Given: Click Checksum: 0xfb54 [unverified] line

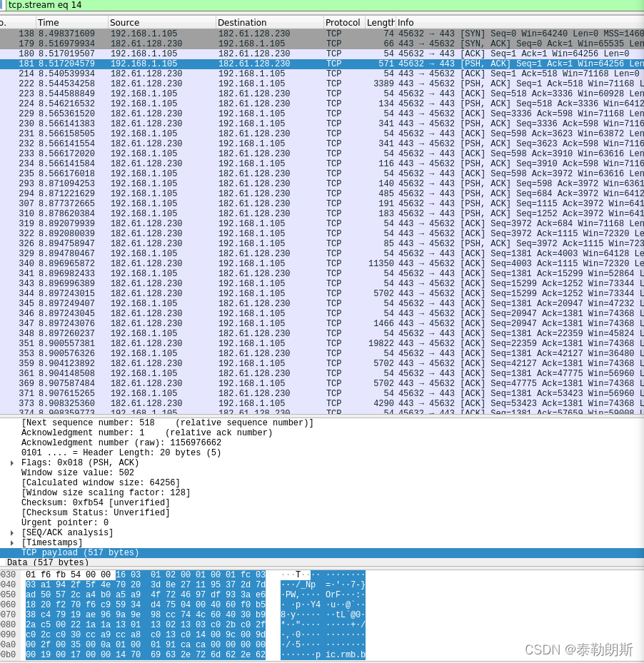Looking at the screenshot, I should click(x=95, y=502).
